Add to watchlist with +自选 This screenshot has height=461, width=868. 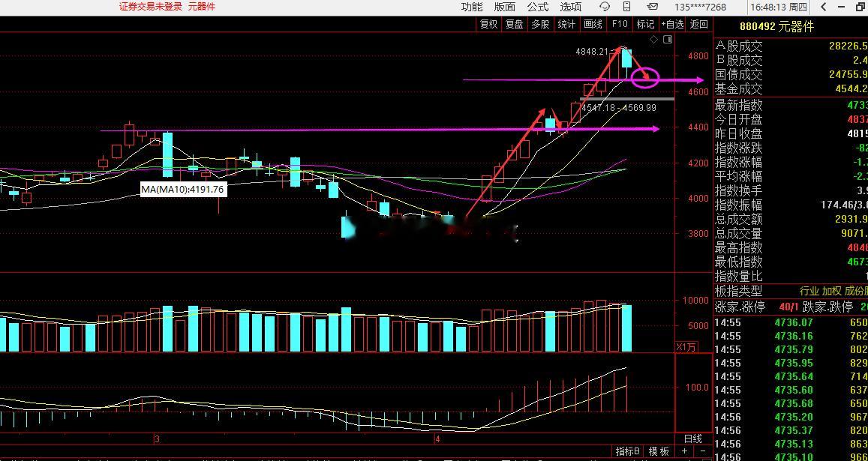coord(673,24)
